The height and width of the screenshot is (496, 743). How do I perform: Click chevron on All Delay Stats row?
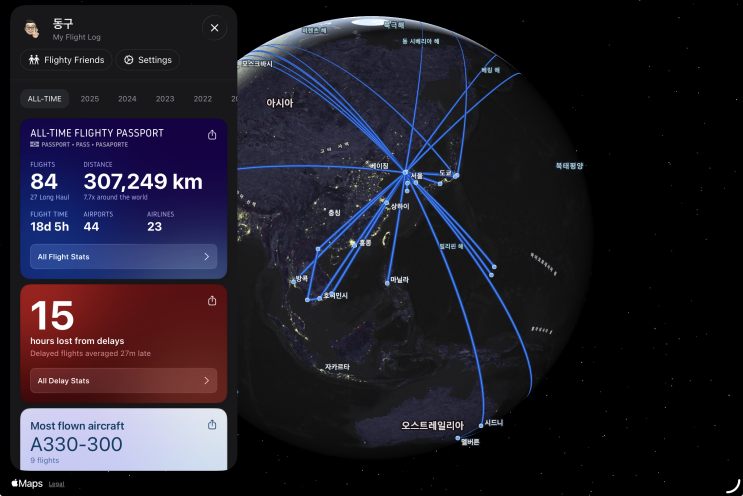click(207, 380)
